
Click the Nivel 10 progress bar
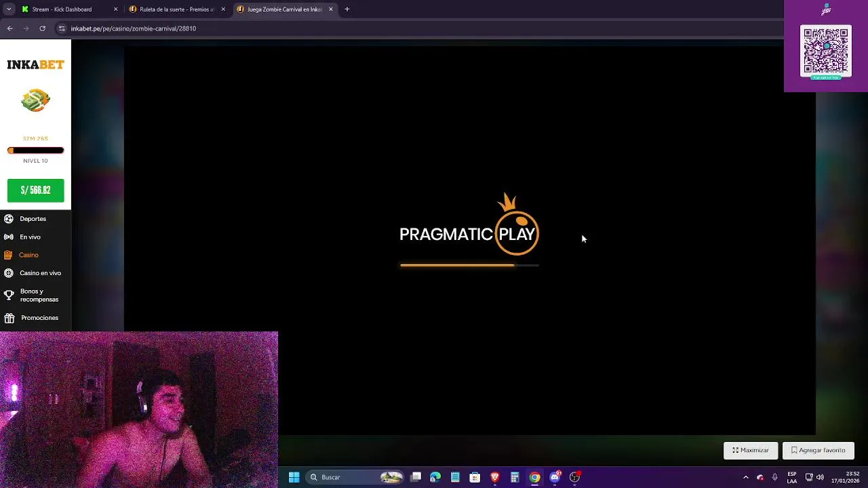tap(36, 150)
